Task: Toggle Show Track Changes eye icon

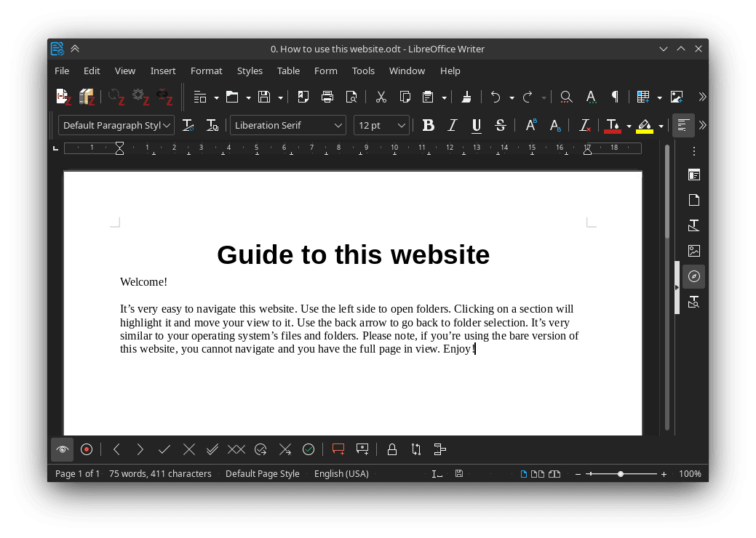Action: pos(63,449)
